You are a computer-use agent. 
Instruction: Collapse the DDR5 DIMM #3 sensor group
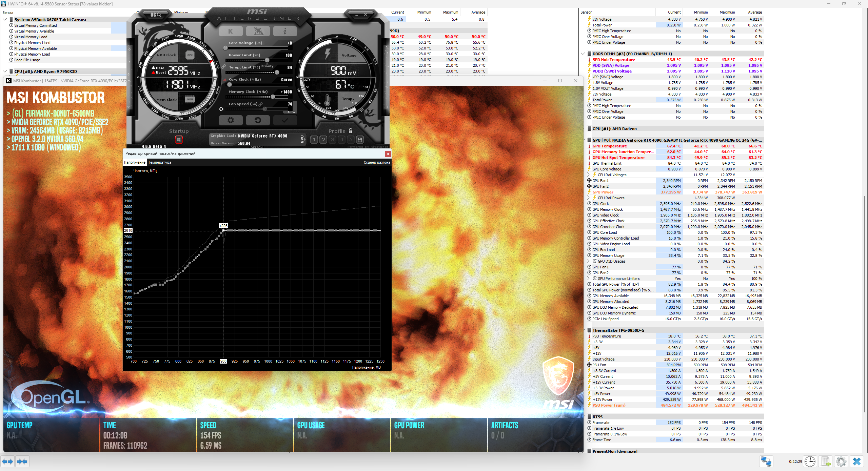(583, 54)
